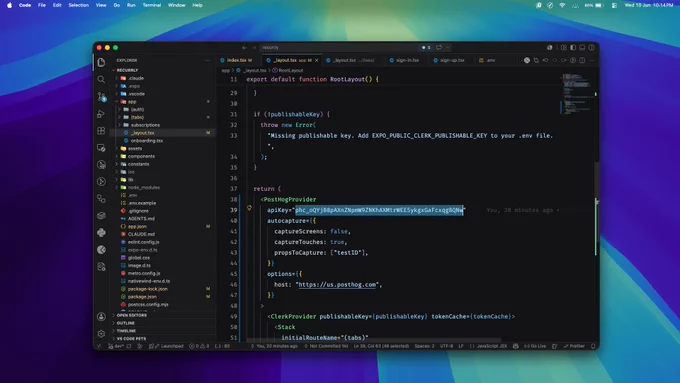Click the JavaScript JSX language mode in status bar
The image size is (680, 383).
point(491,346)
